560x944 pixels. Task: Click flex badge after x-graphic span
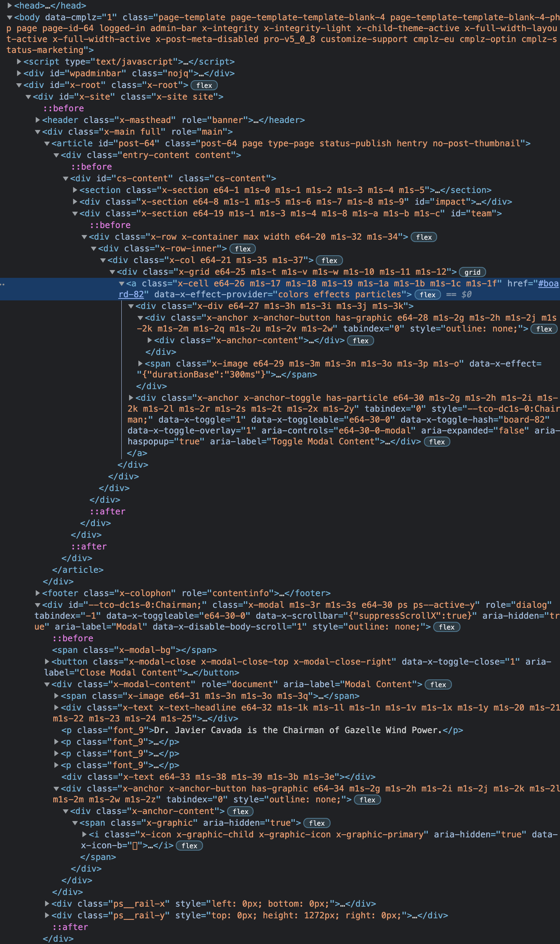[317, 823]
